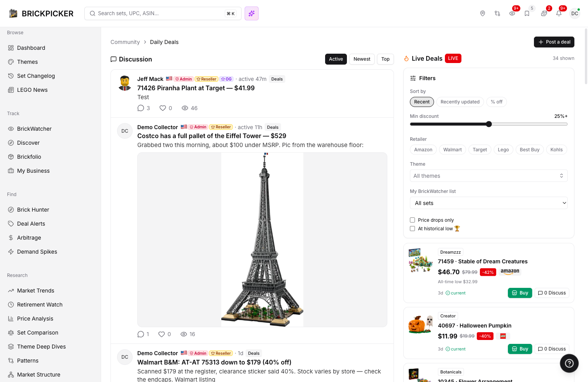Click the help question mark button
This screenshot has width=588, height=382.
(569, 363)
